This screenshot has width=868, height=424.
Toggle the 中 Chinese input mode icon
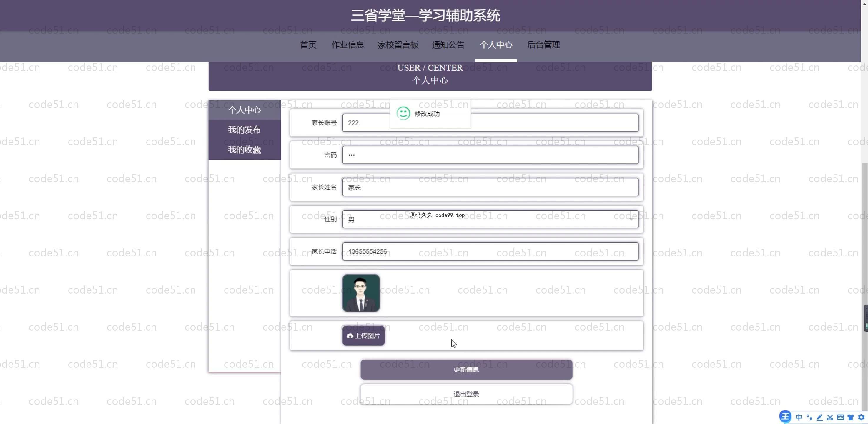coord(799,417)
